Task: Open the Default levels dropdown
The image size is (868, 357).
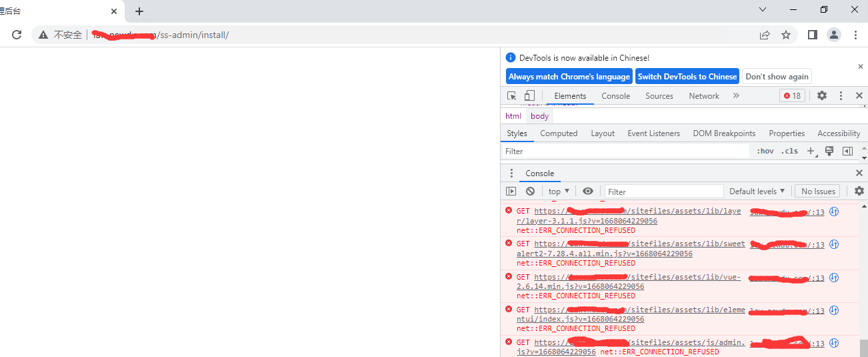Action: point(757,192)
